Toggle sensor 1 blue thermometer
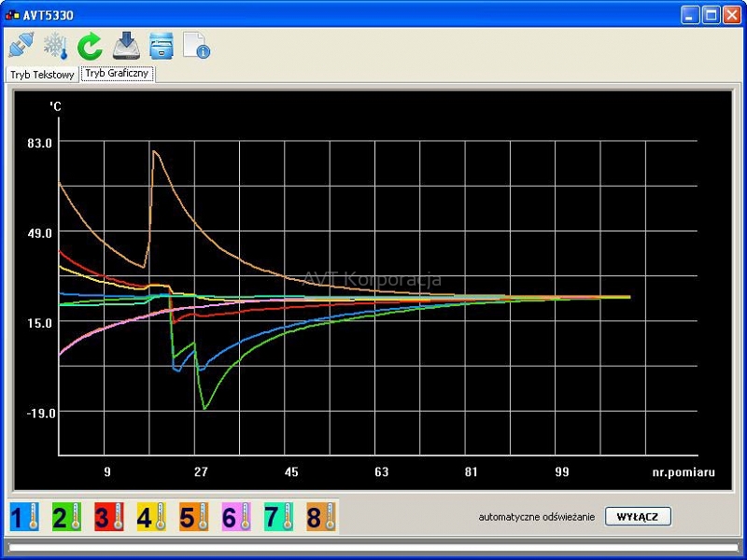 [24, 517]
